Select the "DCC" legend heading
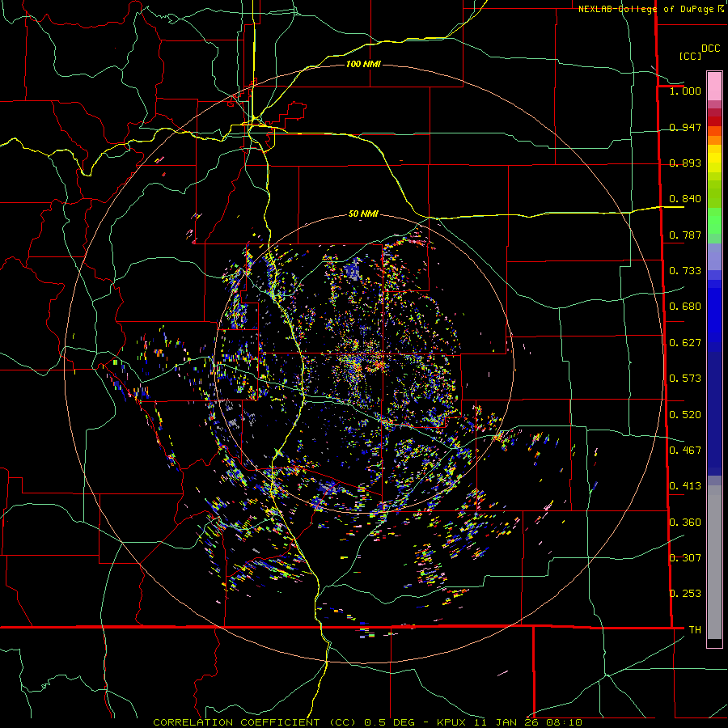Viewport: 728px width, 728px height. [710, 49]
